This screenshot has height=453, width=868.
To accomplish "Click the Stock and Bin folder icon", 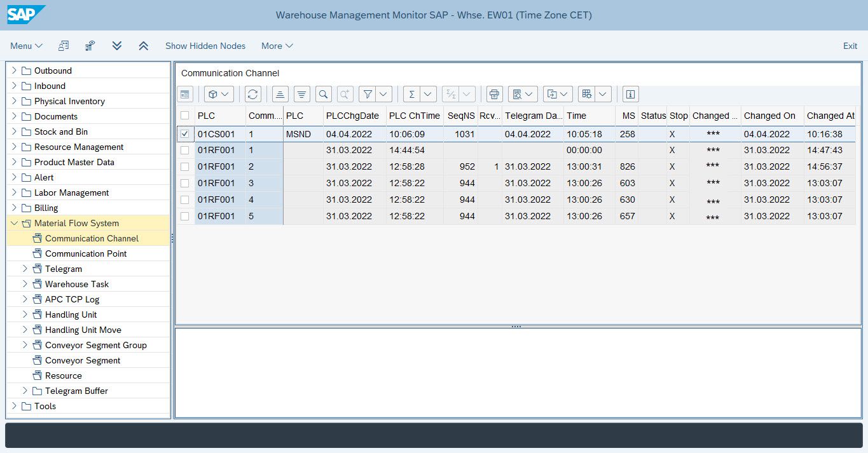I will point(26,132).
